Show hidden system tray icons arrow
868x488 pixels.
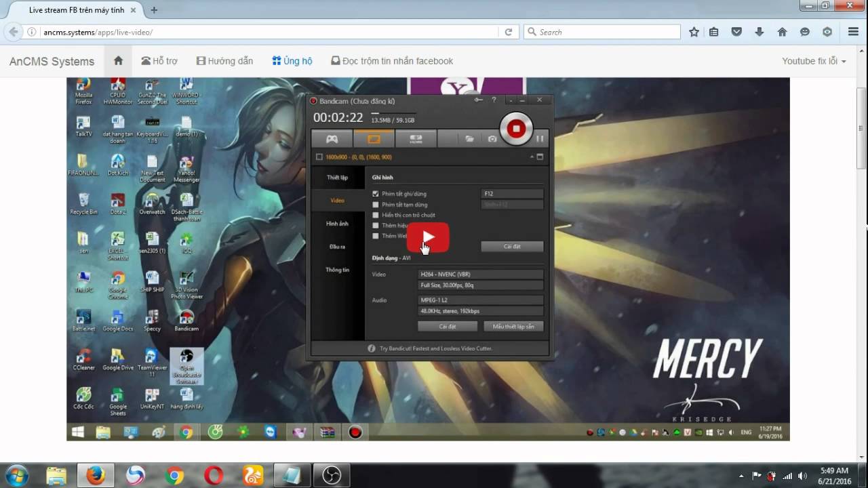[x=741, y=476]
